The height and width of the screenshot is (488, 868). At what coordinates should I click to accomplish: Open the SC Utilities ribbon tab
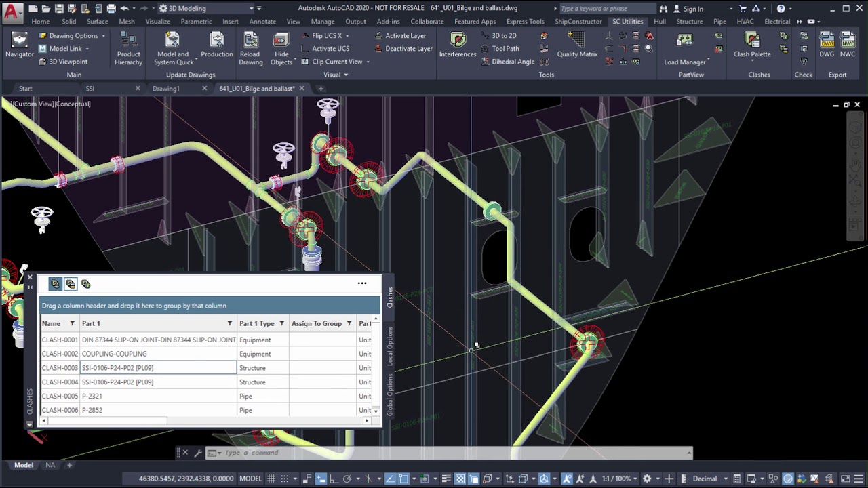[x=627, y=22]
